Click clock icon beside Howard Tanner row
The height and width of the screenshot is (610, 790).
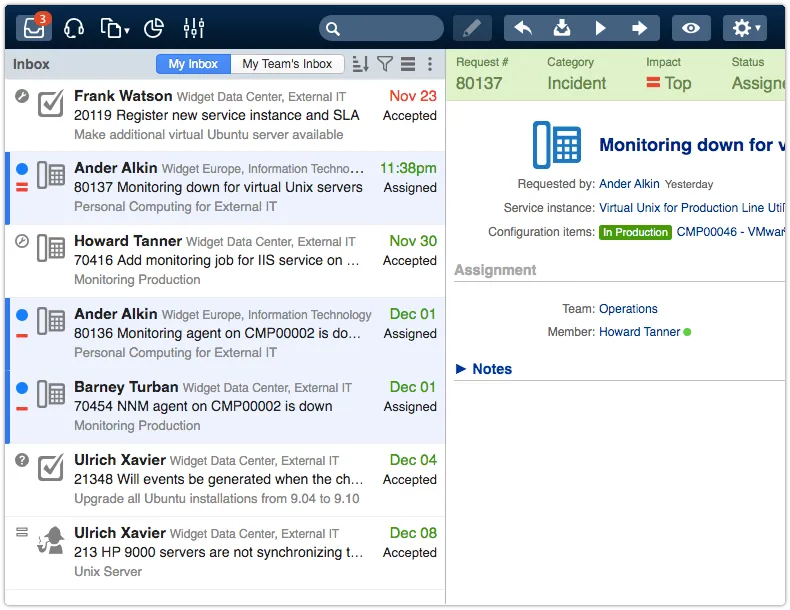click(x=22, y=241)
